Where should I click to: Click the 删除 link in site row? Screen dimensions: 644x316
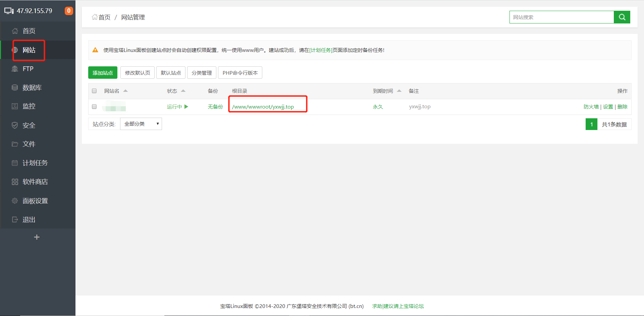coord(622,107)
